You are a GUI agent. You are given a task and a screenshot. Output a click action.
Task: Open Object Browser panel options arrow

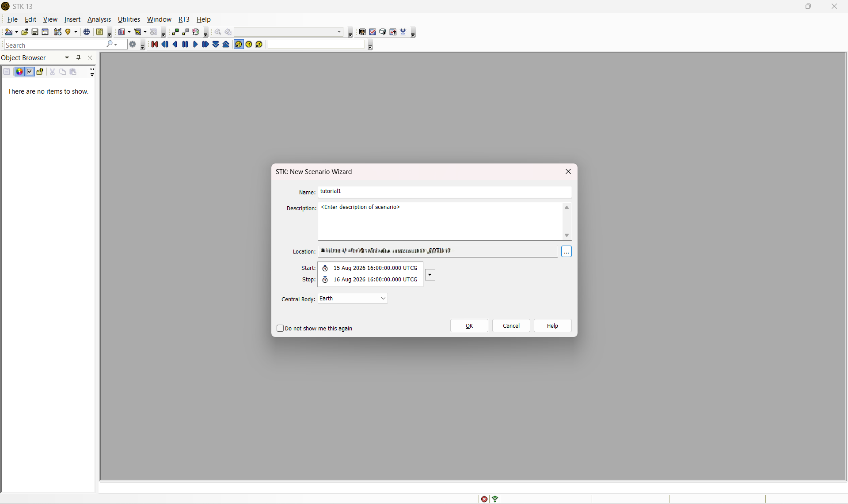point(67,57)
